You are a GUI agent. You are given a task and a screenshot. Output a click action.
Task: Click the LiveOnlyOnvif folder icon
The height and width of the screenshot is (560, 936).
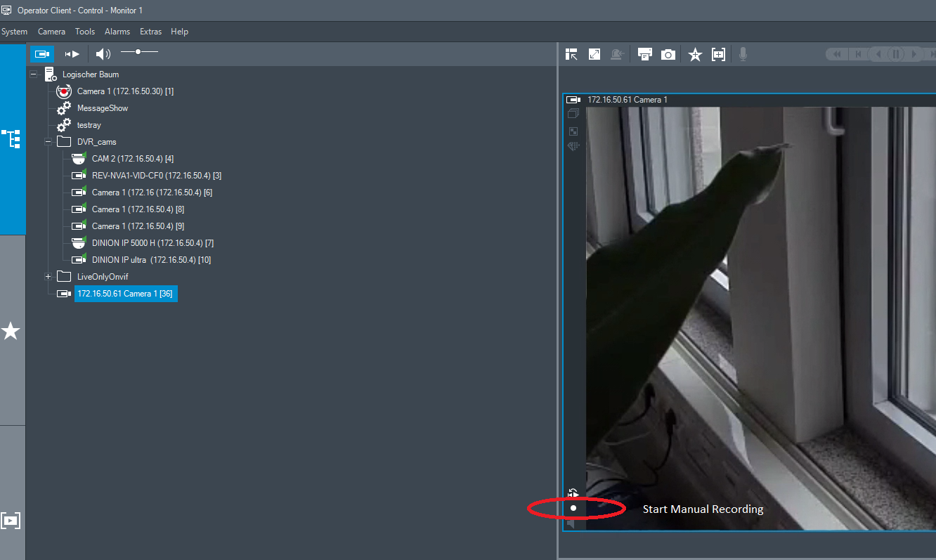coord(64,276)
